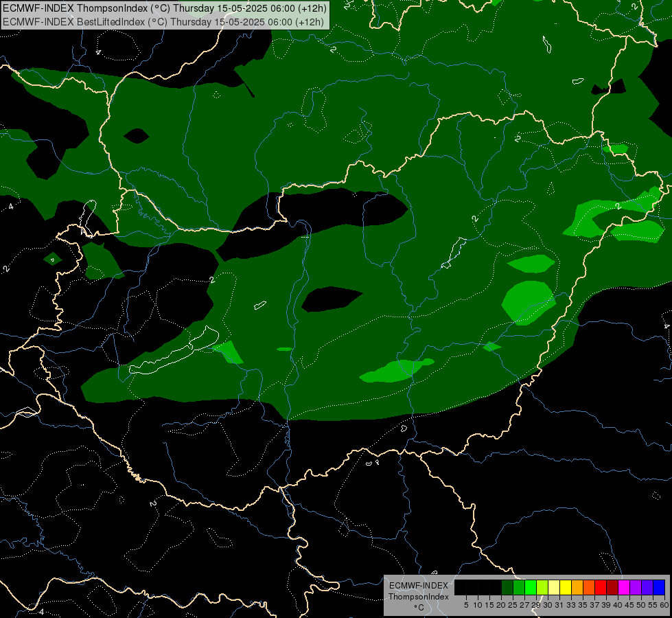Select the blue 55–60 legend swatch
Screen dimensions: 672x618
[x=659, y=587]
